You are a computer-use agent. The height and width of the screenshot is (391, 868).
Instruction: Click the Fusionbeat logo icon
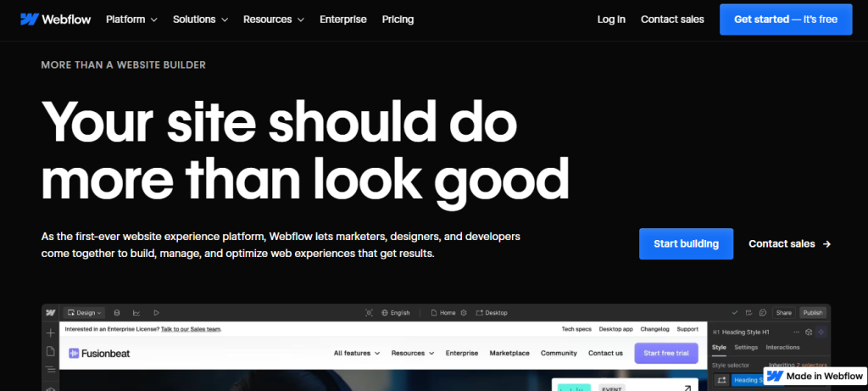point(75,353)
